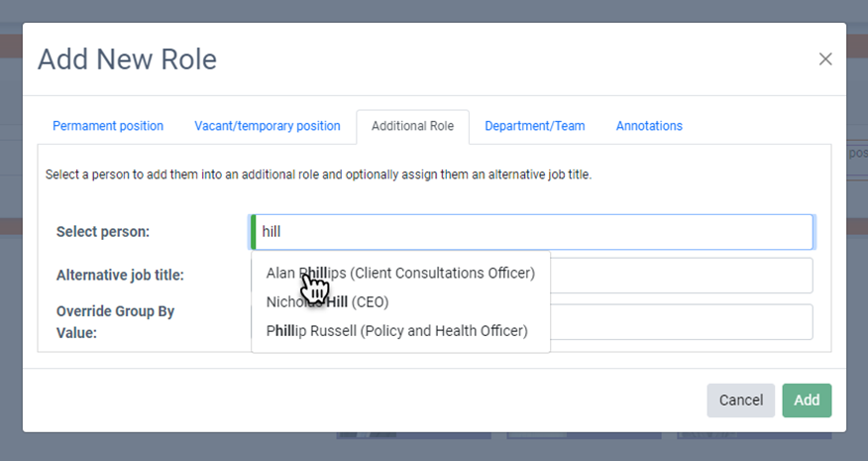Focus the Alternative job title field
This screenshot has height=461, width=868.
click(682, 276)
